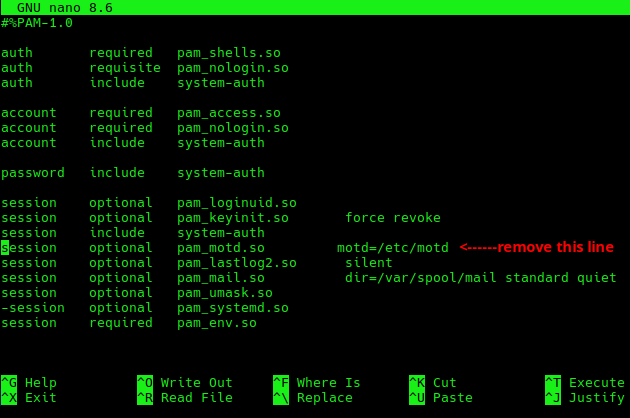Click the password include system-auth line
The image size is (630, 418).
point(133,173)
